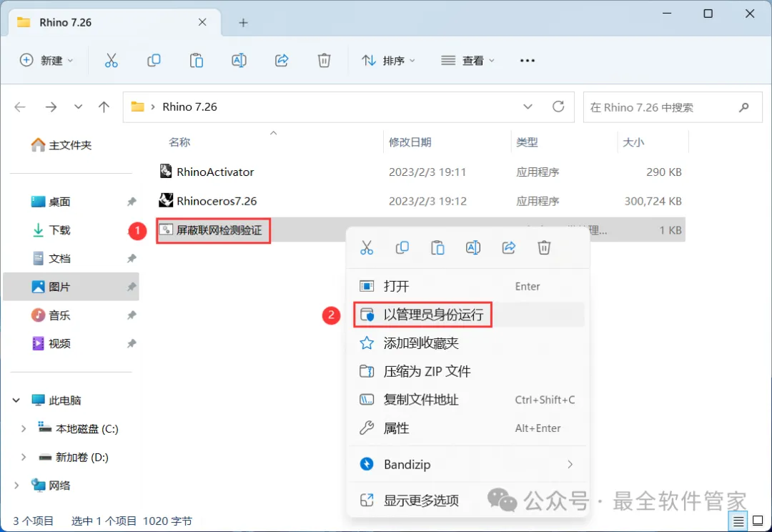The height and width of the screenshot is (532, 772).
Task: Refresh the Rhino 7.26 folder view
Action: click(558, 107)
